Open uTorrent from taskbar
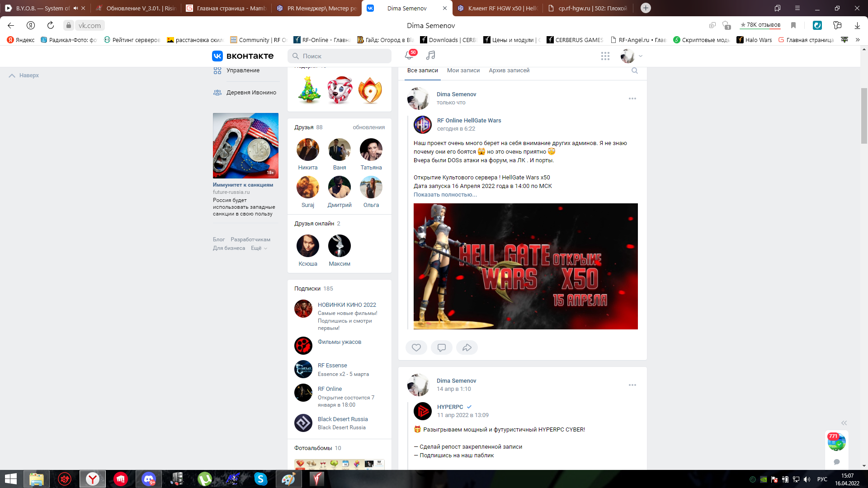The width and height of the screenshot is (868, 488). coord(205,479)
